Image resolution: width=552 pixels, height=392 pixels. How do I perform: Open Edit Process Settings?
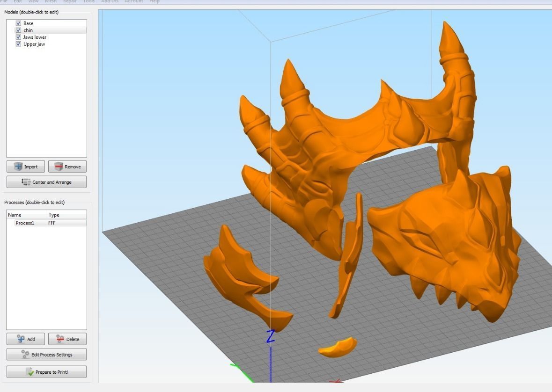pyautogui.click(x=46, y=355)
